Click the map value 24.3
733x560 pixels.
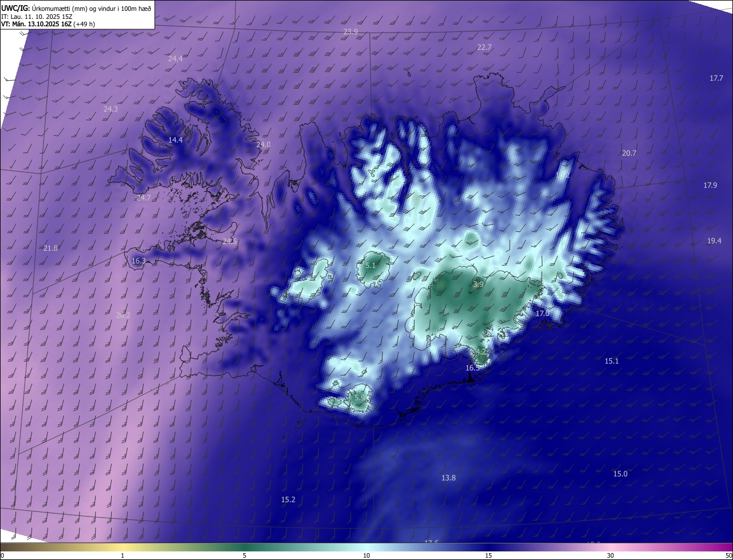pyautogui.click(x=111, y=109)
